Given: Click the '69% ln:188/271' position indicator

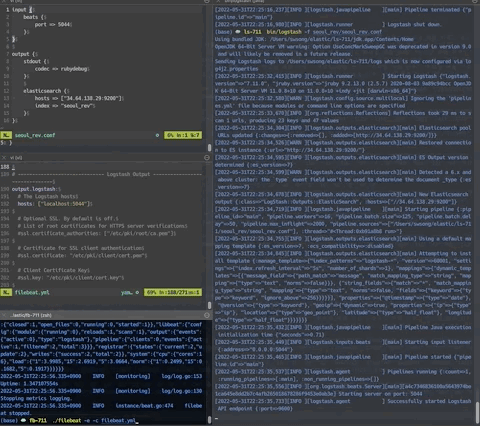Looking at the screenshot, I should 173,292.
